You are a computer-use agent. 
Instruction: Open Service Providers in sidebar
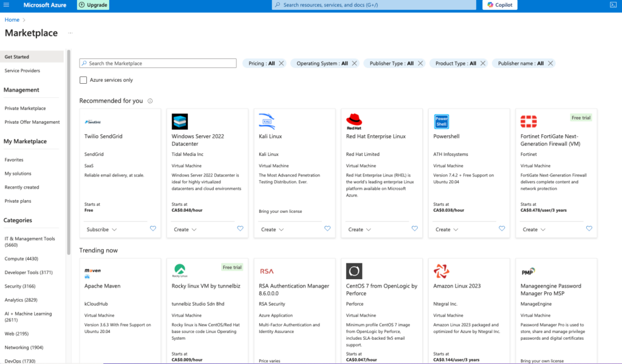(x=22, y=70)
